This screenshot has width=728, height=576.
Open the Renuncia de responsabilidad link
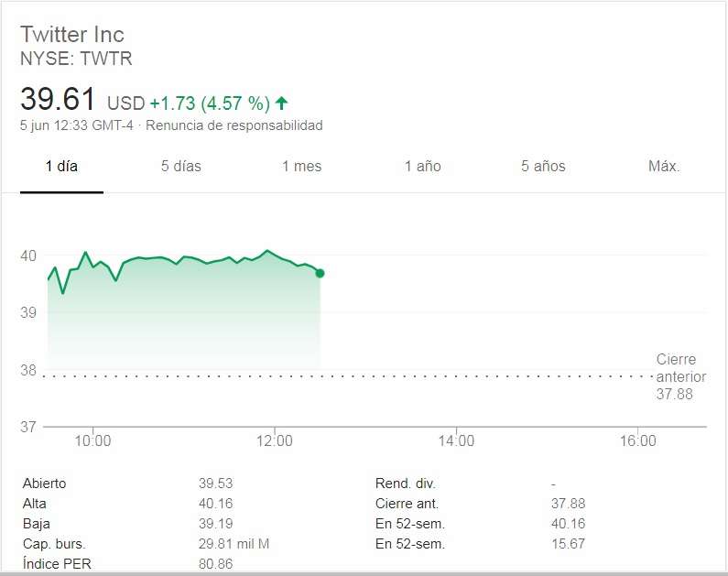(234, 125)
